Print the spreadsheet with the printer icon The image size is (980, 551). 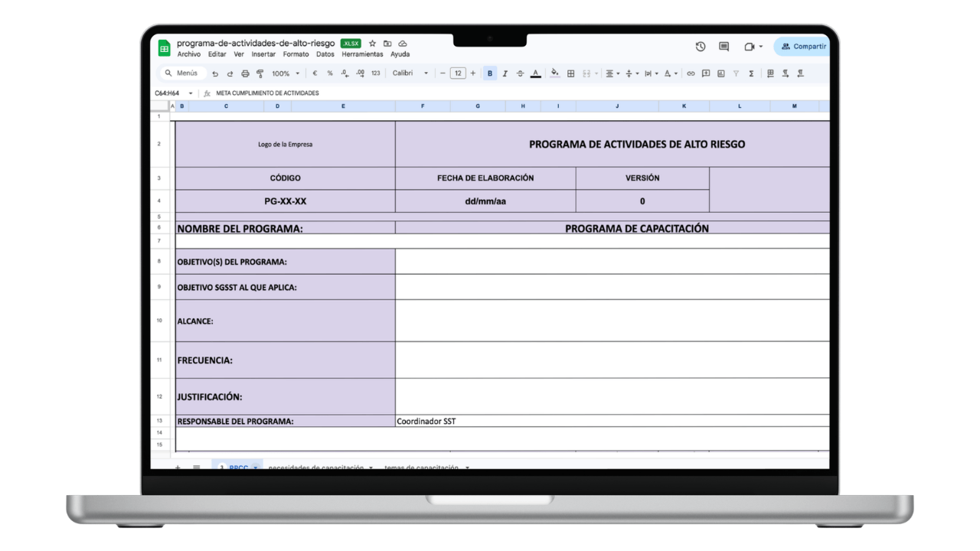[245, 73]
